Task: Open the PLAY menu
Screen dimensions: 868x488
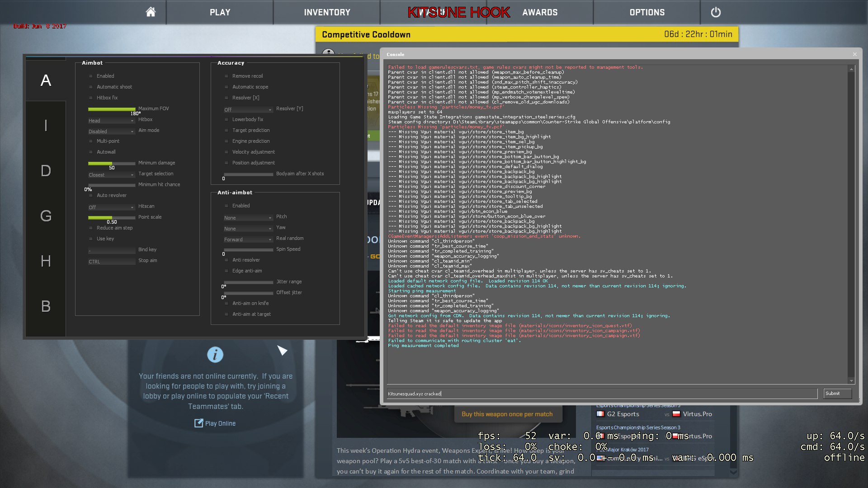Action: coord(220,12)
